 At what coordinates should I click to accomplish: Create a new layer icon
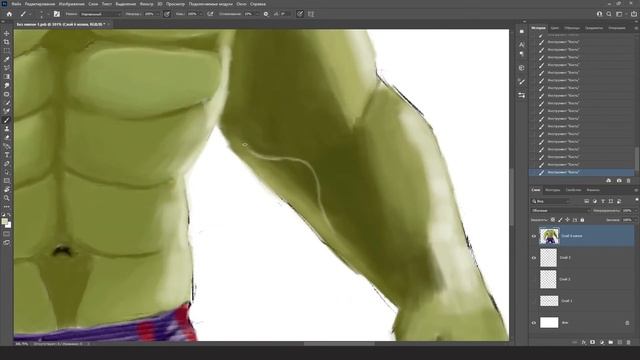pyautogui.click(x=620, y=342)
